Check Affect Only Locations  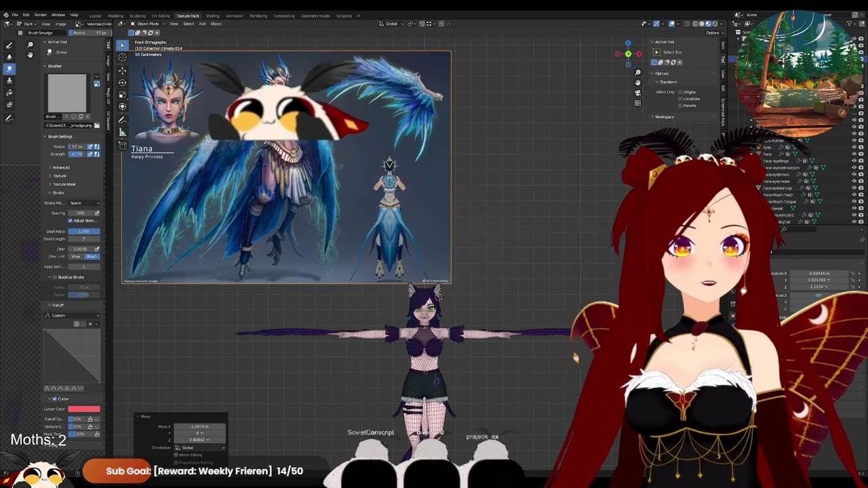pos(680,99)
